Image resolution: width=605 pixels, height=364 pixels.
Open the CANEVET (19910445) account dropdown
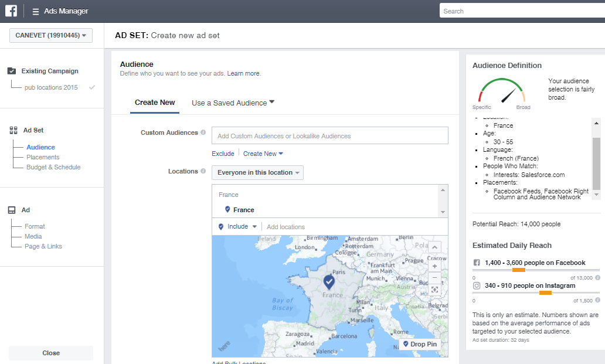[x=51, y=35]
